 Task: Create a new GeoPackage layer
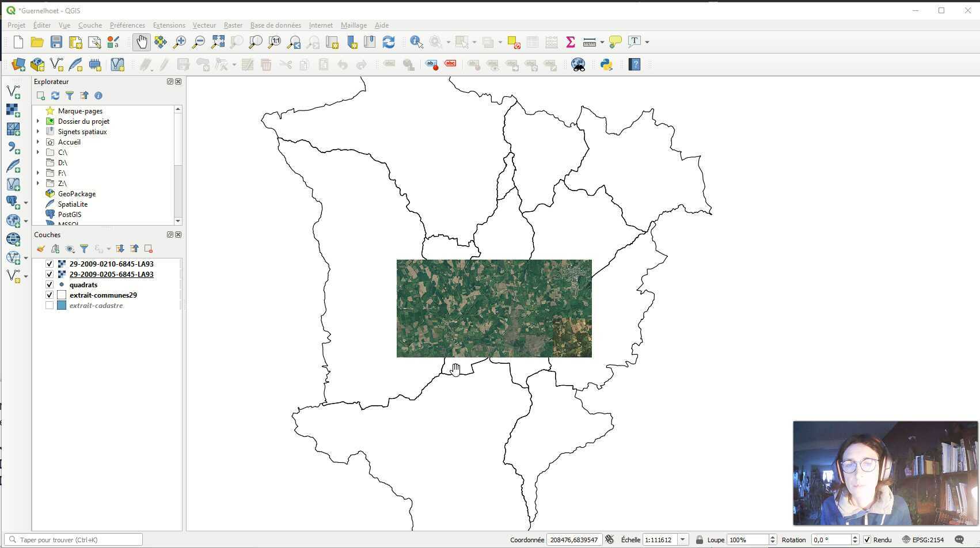pyautogui.click(x=37, y=64)
